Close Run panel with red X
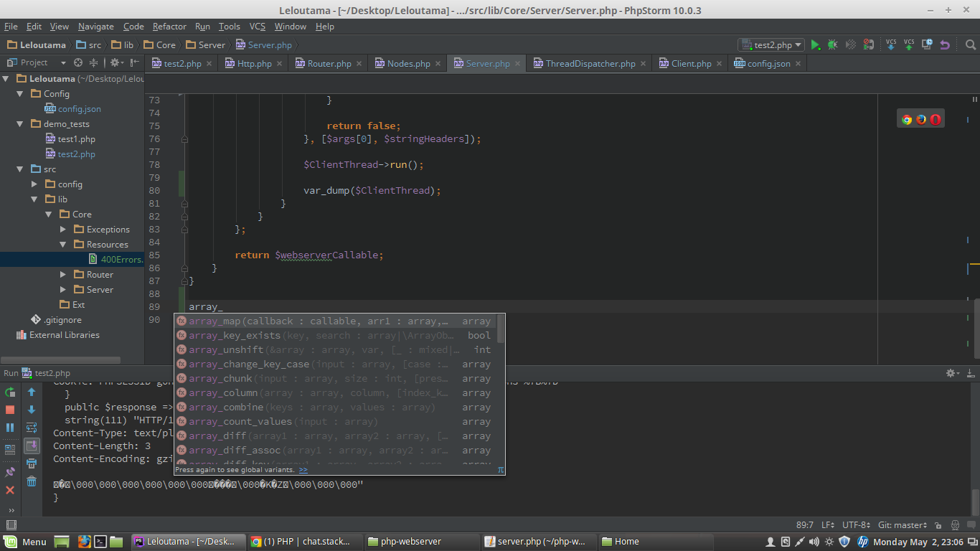The height and width of the screenshot is (551, 980). pyautogui.click(x=10, y=490)
